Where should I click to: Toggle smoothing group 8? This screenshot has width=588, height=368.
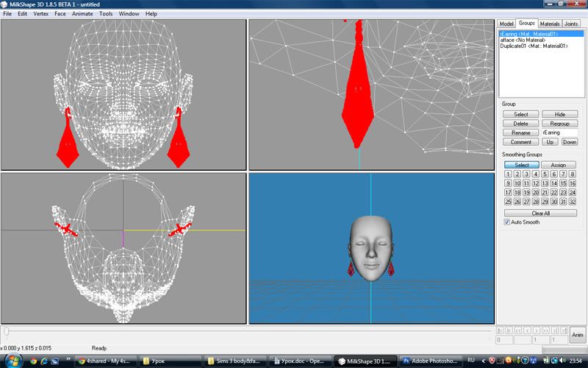[573, 174]
